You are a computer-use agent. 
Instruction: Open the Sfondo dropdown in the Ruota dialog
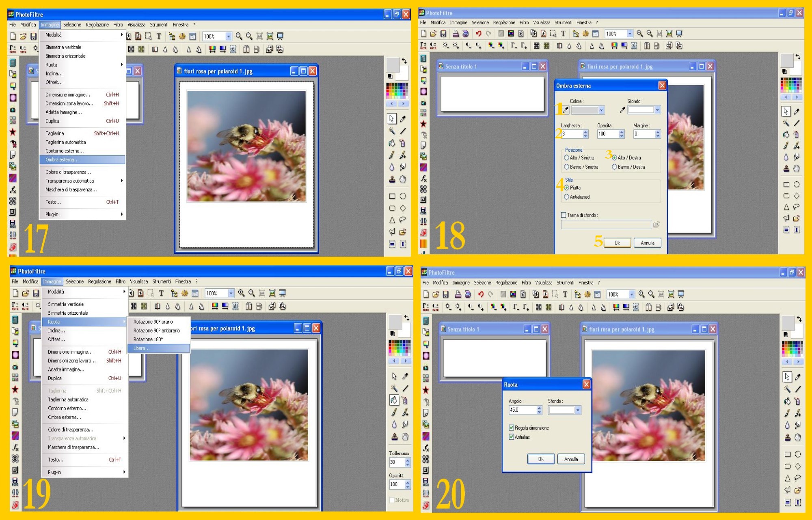click(x=578, y=410)
